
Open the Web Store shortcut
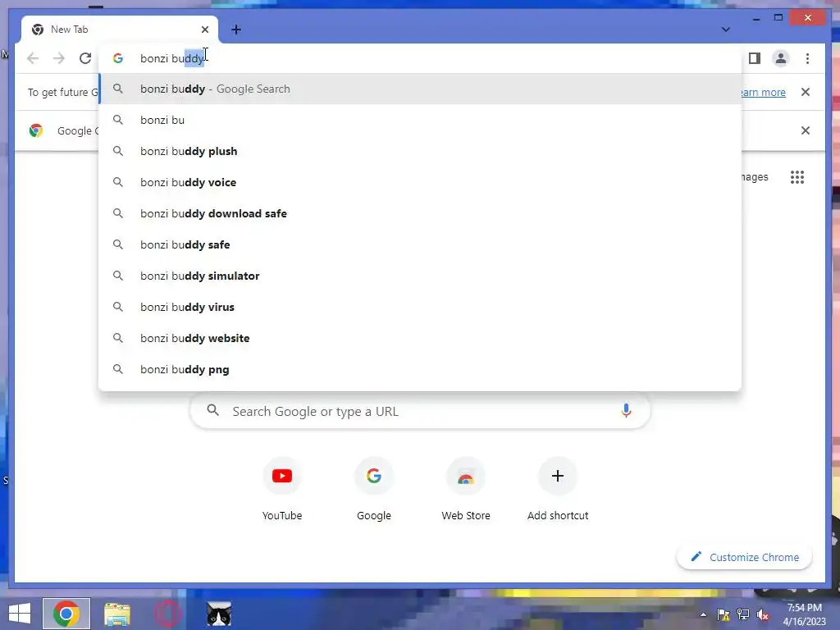[466, 489]
